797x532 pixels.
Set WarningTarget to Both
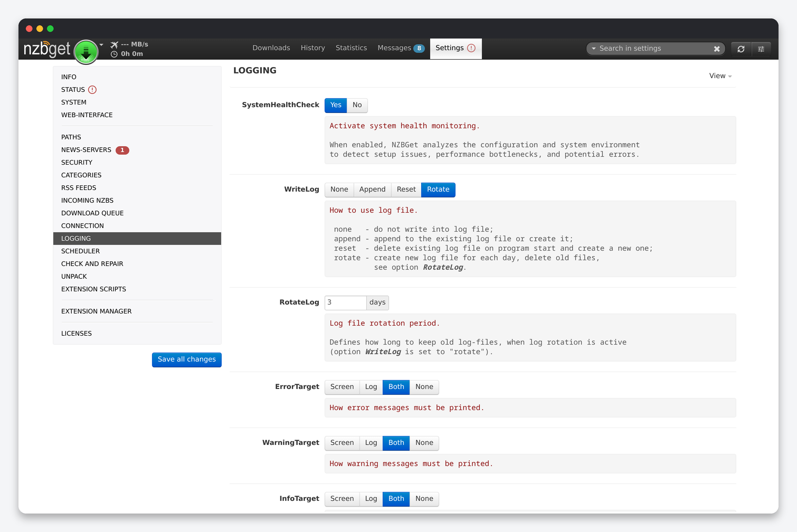point(396,443)
